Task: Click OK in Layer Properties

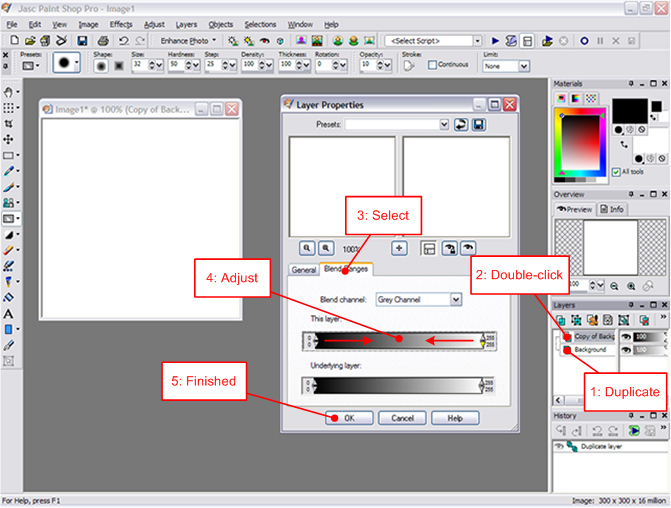Action: coord(349,418)
